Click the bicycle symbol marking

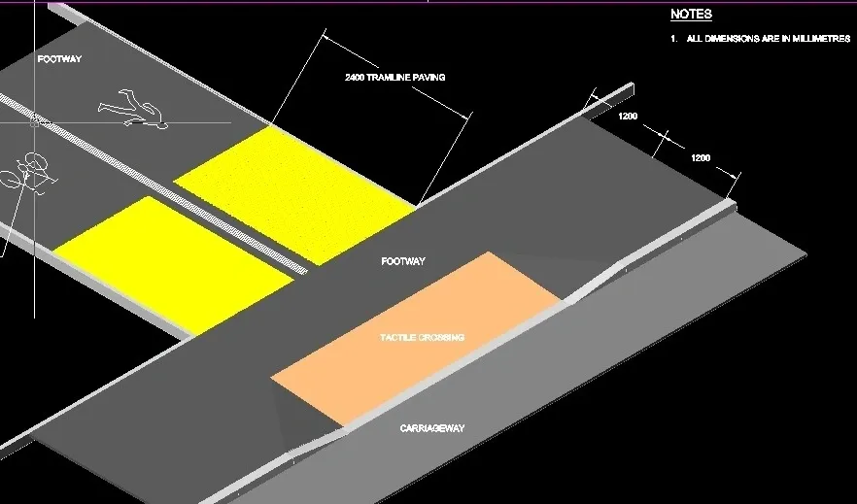(x=27, y=173)
